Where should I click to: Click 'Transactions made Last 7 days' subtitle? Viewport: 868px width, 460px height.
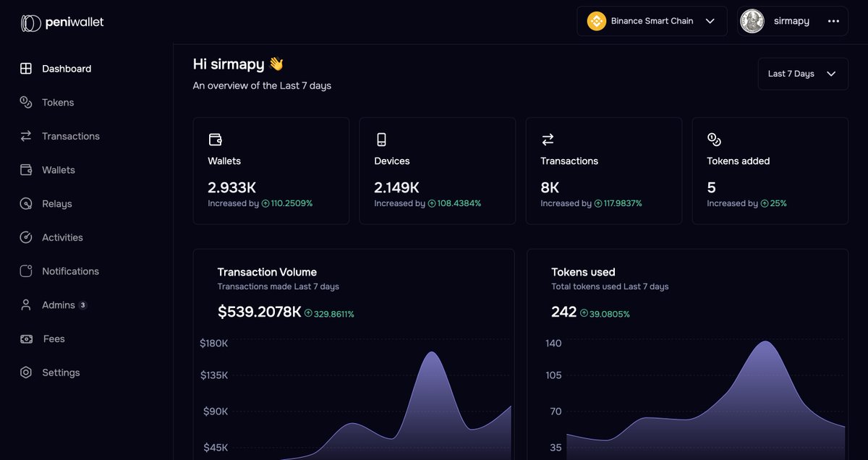point(278,286)
